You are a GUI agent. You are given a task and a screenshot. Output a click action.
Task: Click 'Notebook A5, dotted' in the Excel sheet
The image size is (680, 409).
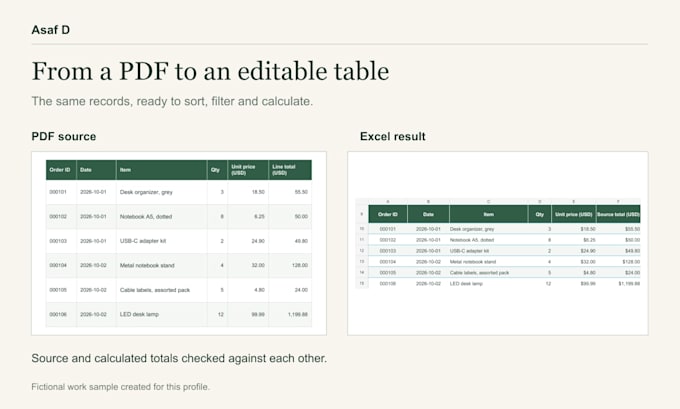coord(472,239)
